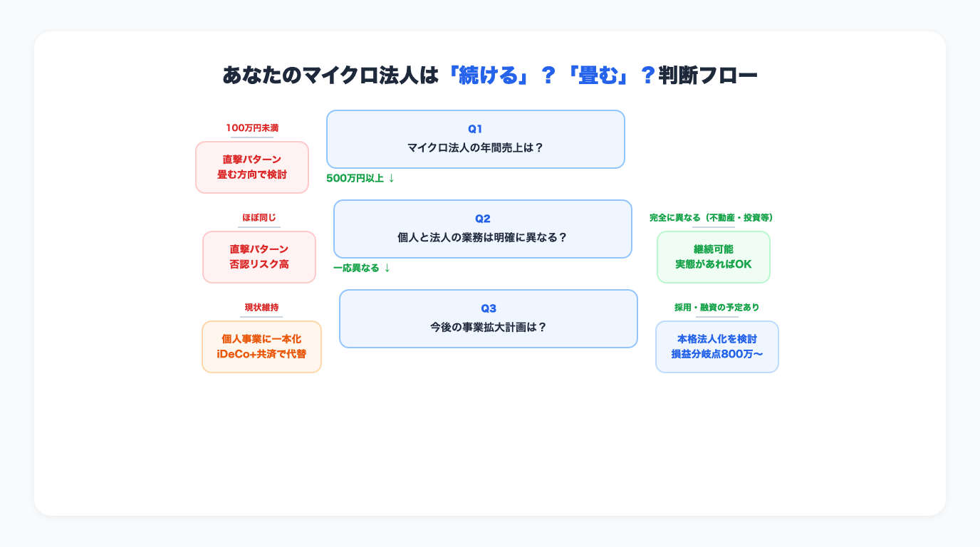Click the 100万円未満 label above the red box

click(252, 127)
